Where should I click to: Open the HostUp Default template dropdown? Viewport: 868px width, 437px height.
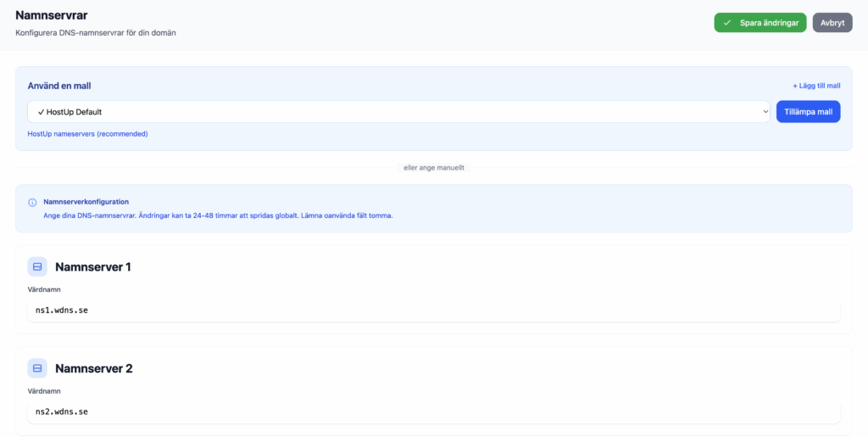tap(398, 112)
